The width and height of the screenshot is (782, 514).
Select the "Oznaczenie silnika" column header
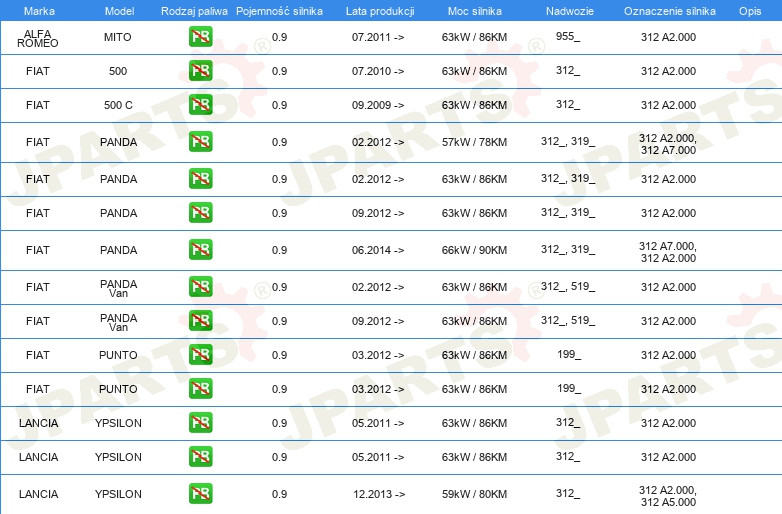pos(670,11)
